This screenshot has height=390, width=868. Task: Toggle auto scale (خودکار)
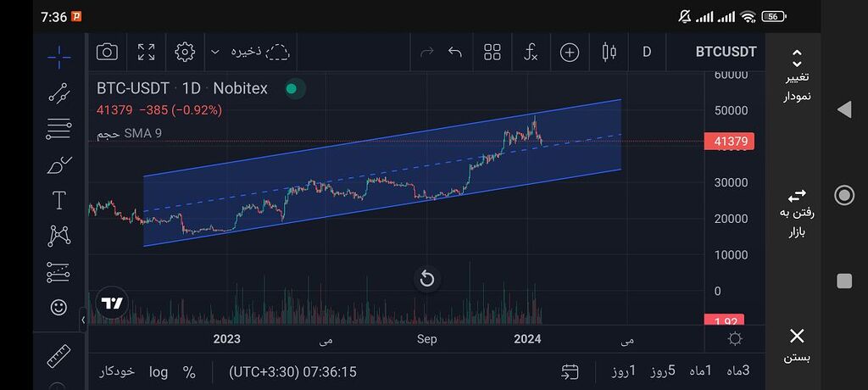[117, 371]
